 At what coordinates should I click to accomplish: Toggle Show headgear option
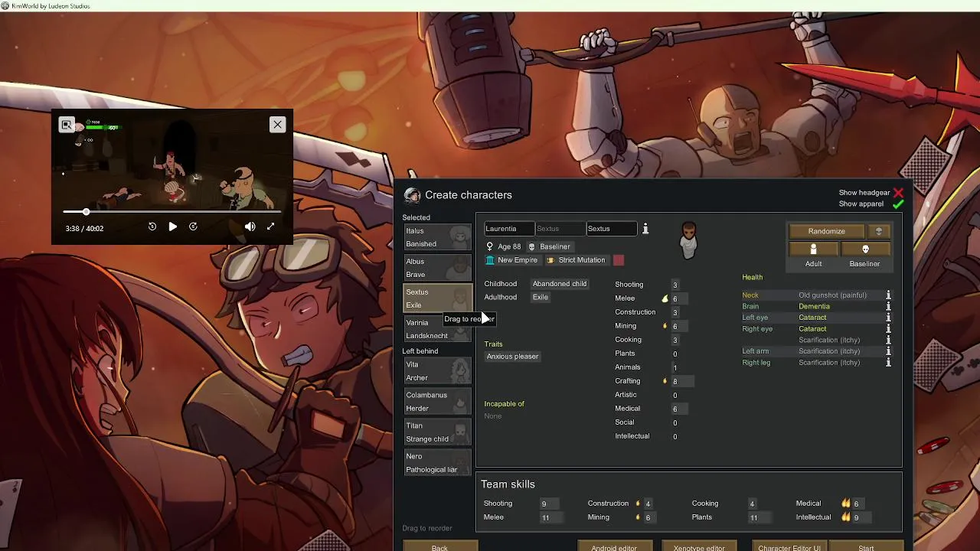[x=898, y=193]
